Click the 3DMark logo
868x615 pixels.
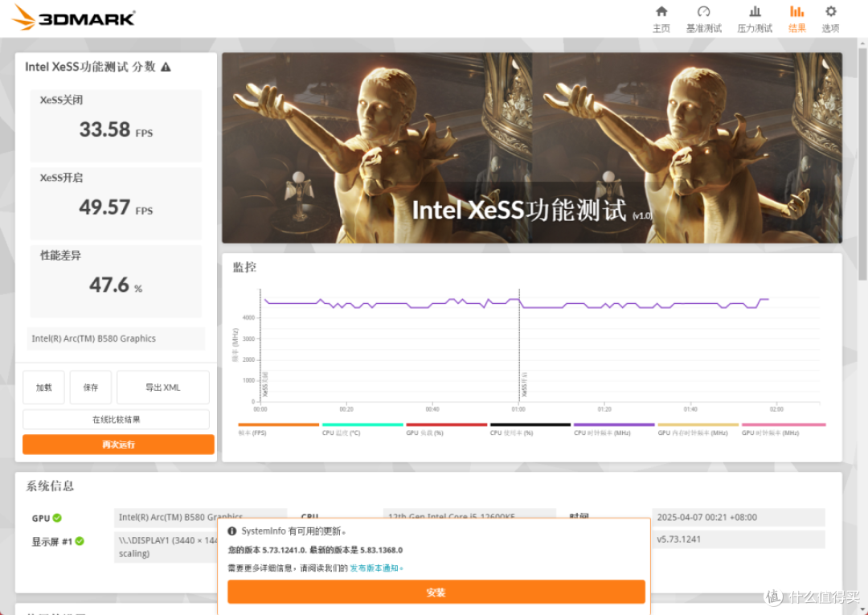pos(72,18)
